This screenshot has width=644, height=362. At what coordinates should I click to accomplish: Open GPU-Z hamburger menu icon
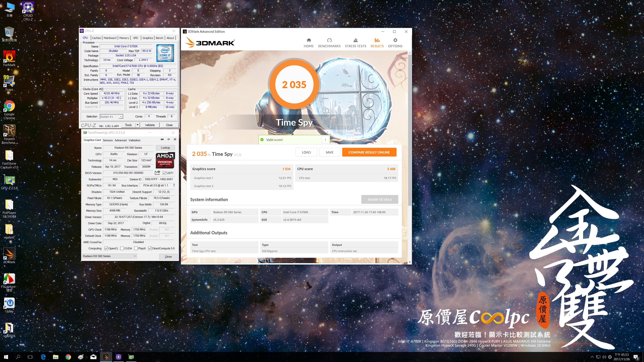click(175, 139)
